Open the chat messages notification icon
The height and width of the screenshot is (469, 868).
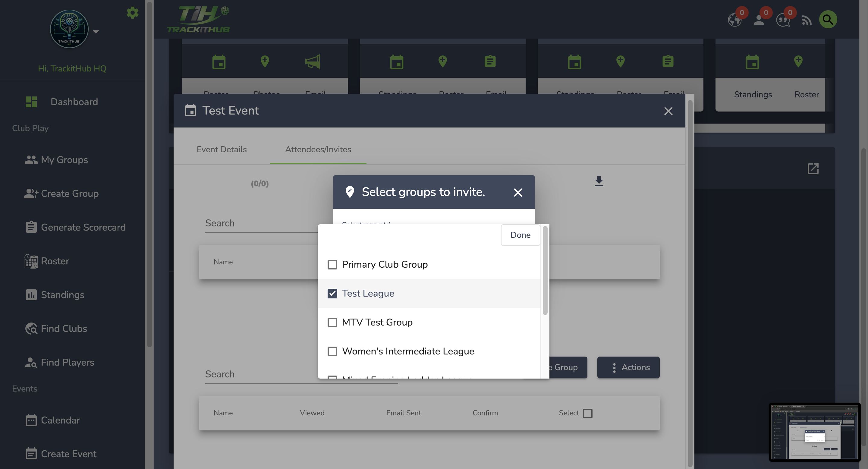click(783, 20)
